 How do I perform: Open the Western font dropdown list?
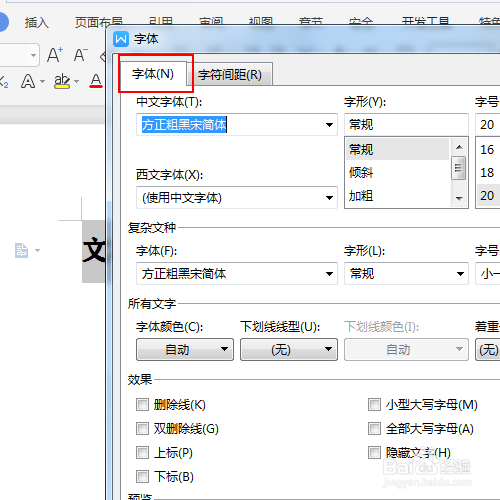(x=329, y=198)
